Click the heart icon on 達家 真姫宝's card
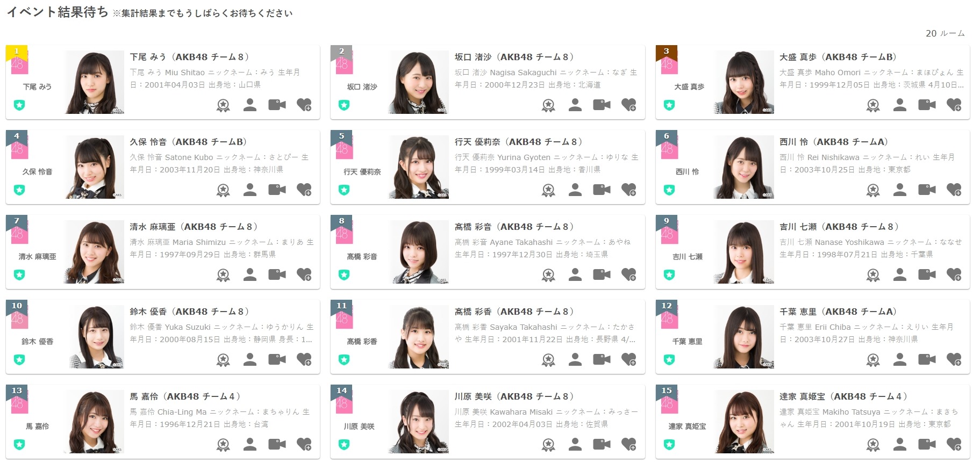The width and height of the screenshot is (980, 463). tap(954, 444)
